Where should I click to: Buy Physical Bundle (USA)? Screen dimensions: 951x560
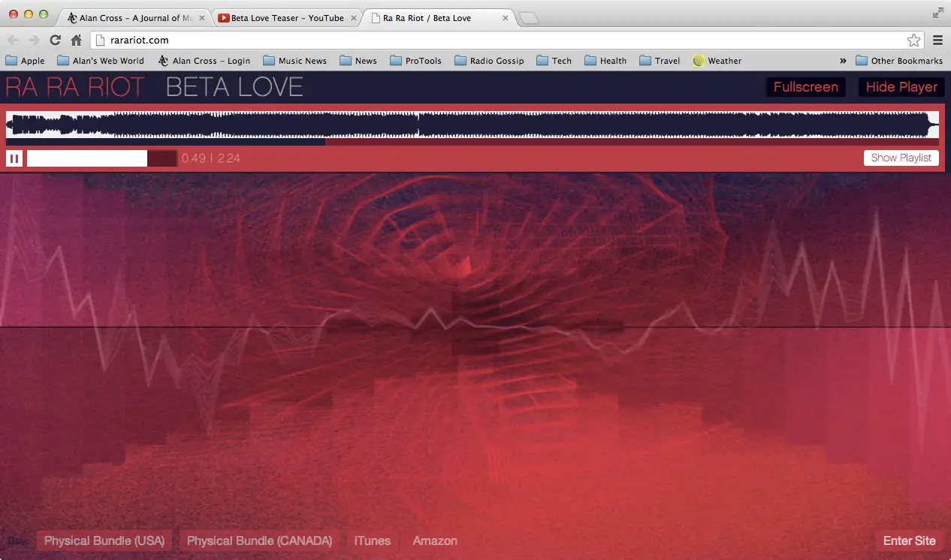coord(104,540)
